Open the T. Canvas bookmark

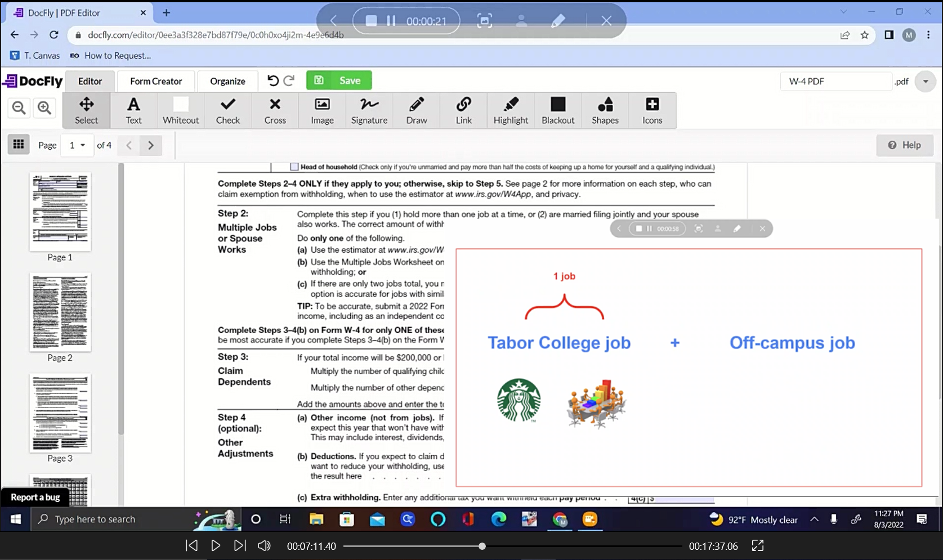pos(35,56)
